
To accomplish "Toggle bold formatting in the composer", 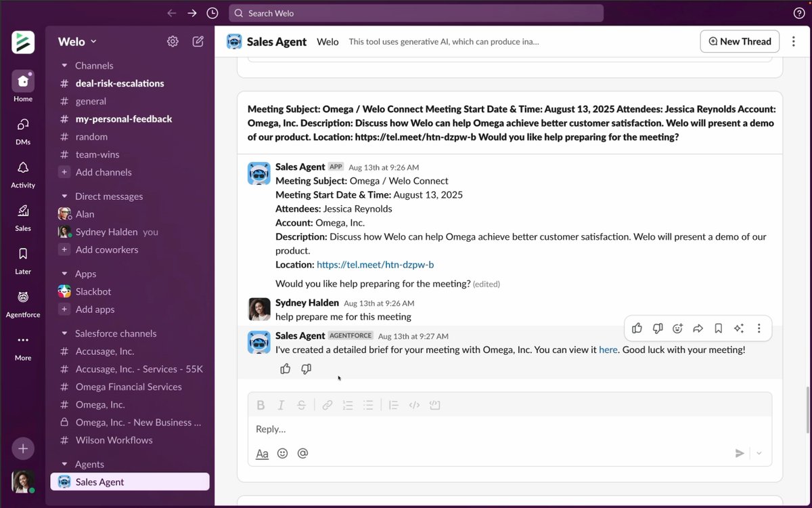I will (x=261, y=405).
